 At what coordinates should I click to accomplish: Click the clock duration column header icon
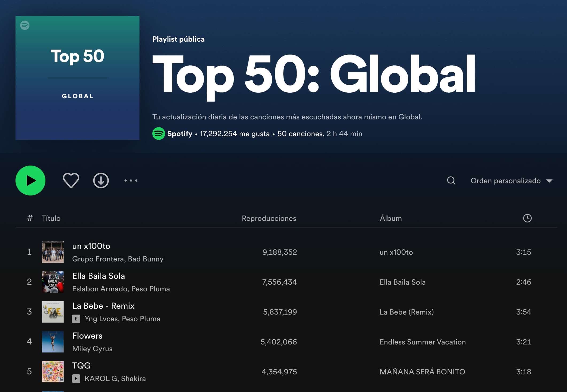[527, 218]
